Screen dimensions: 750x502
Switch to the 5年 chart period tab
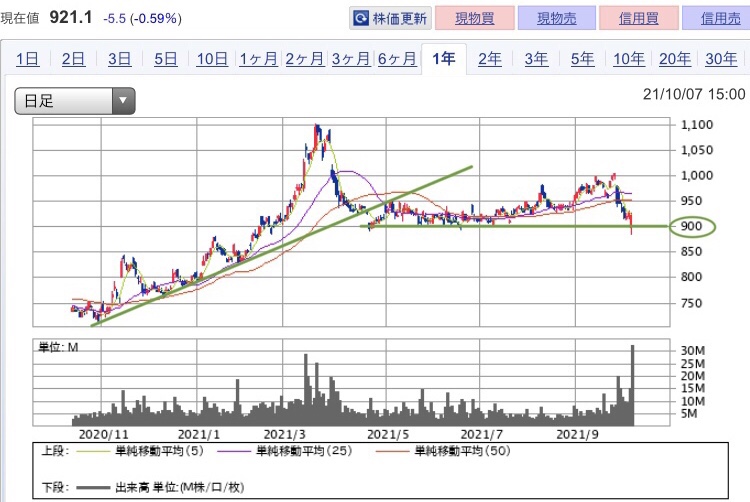583,59
